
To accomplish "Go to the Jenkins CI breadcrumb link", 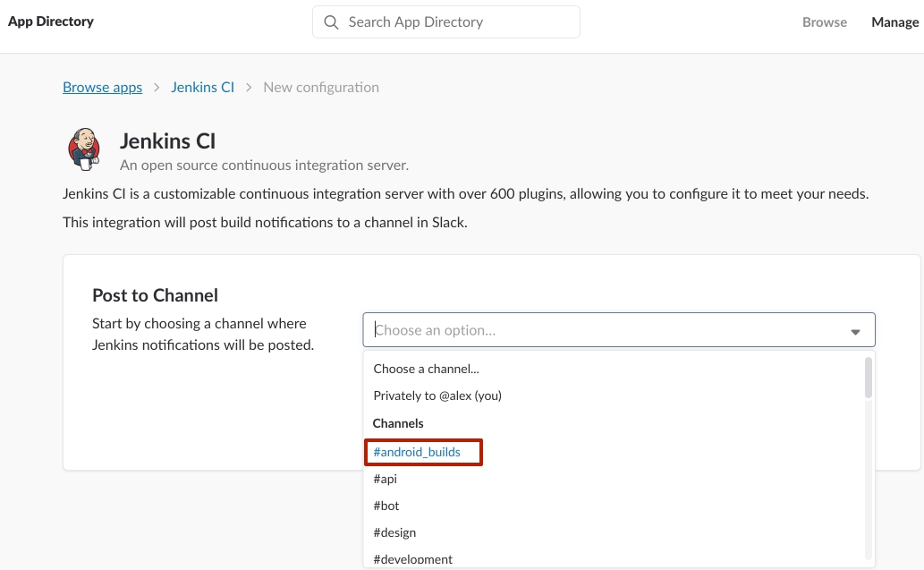I will point(203,87).
